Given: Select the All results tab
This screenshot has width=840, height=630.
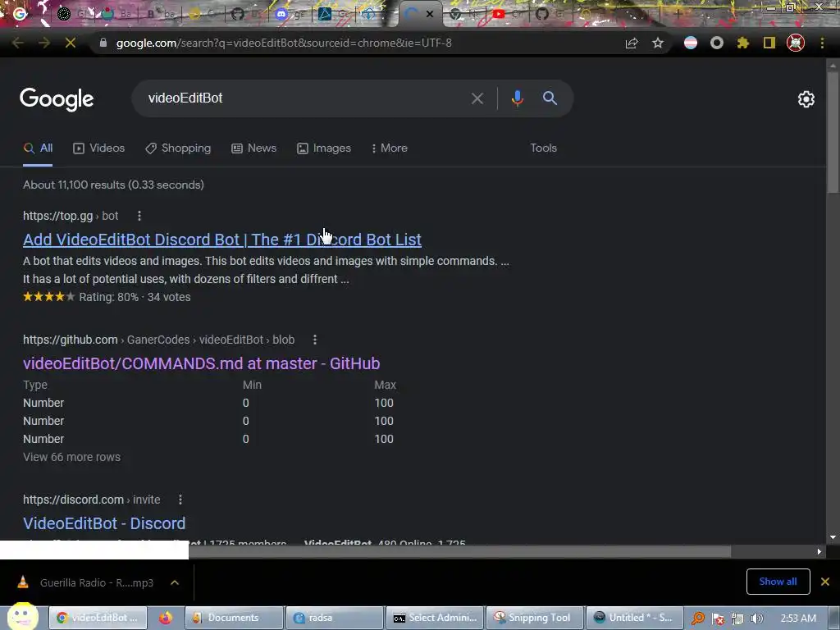Looking at the screenshot, I should click(x=38, y=148).
